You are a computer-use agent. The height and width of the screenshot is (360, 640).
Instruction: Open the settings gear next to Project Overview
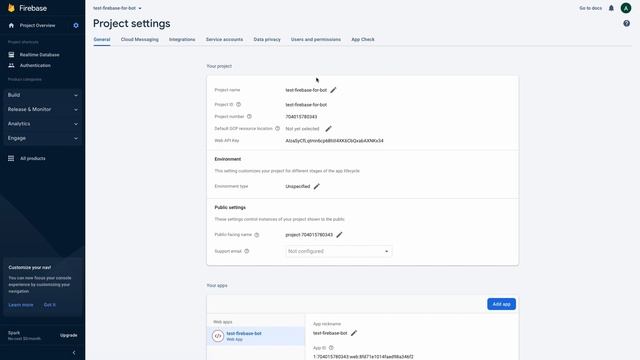(76, 25)
